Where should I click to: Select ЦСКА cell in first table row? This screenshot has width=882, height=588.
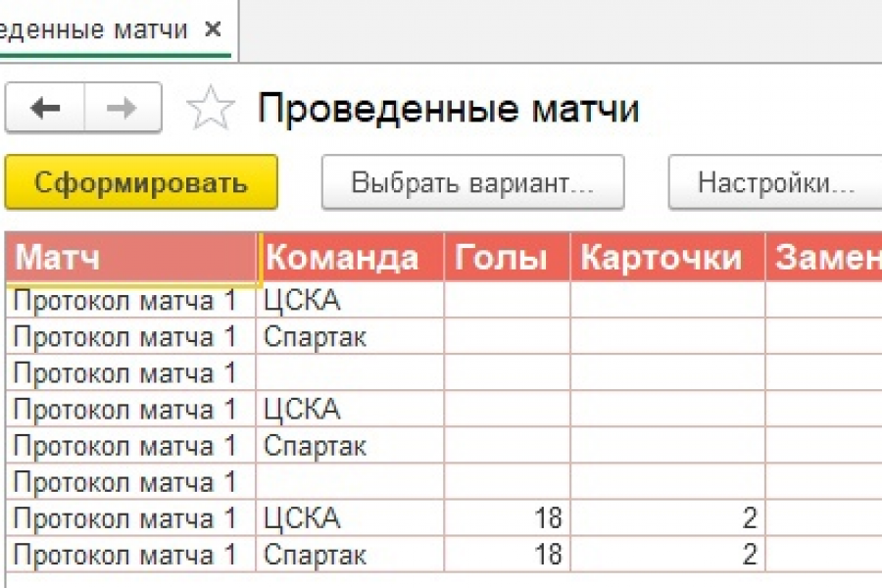point(350,301)
